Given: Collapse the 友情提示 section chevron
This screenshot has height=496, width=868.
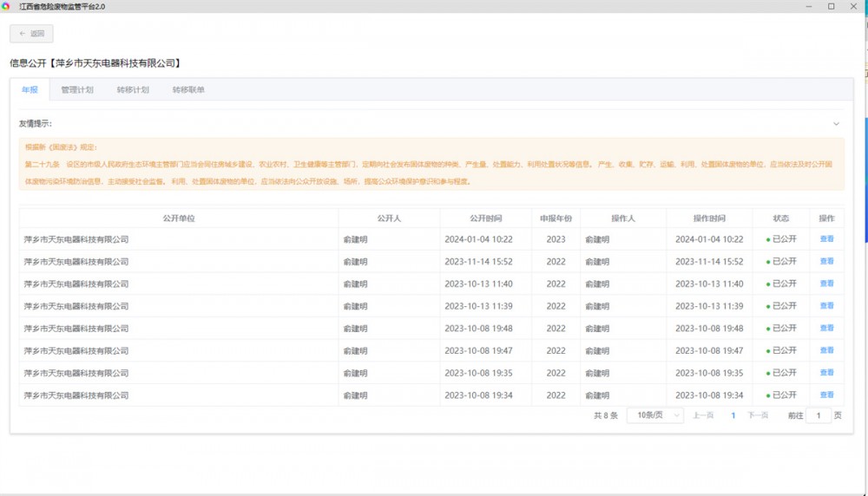Looking at the screenshot, I should (836, 124).
